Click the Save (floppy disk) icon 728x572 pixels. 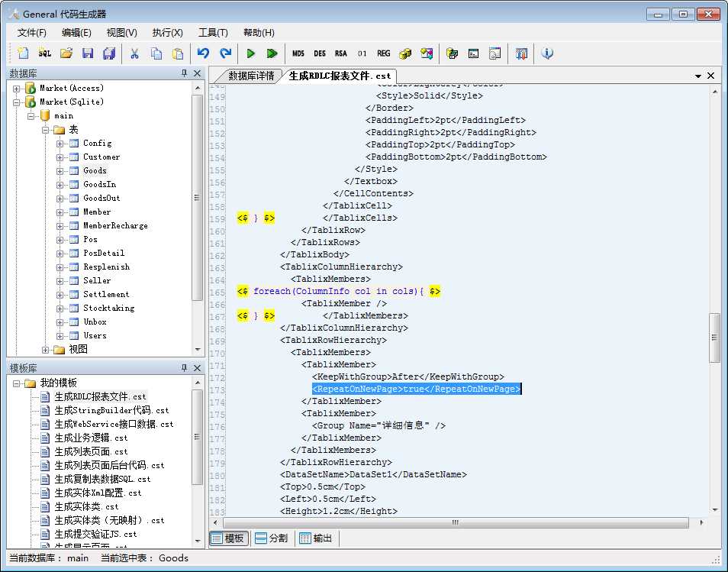coord(88,53)
